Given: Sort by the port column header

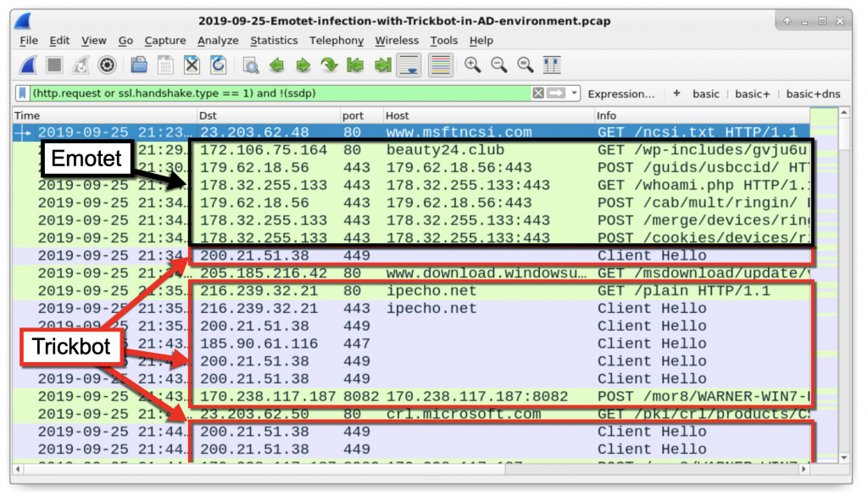Looking at the screenshot, I should (x=361, y=115).
